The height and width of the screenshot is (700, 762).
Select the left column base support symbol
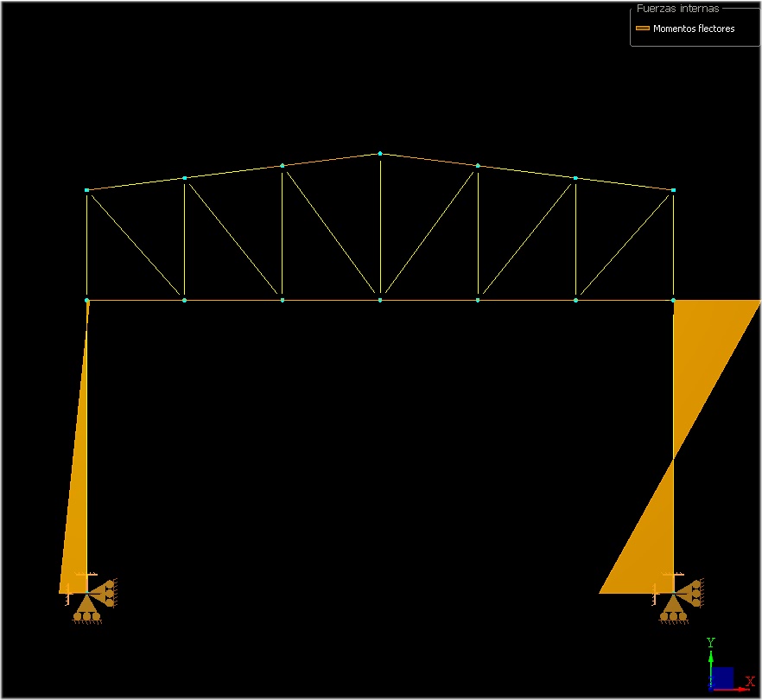pyautogui.click(x=91, y=599)
